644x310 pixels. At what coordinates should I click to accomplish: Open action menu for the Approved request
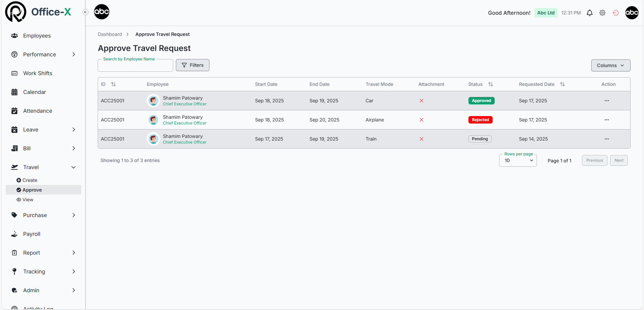click(x=606, y=101)
